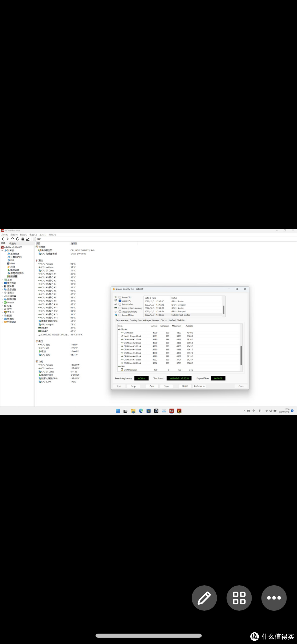Image resolution: width=297 pixels, height=644 pixels.
Task: Open Microsoft Store from the taskbar
Action: (148, 411)
